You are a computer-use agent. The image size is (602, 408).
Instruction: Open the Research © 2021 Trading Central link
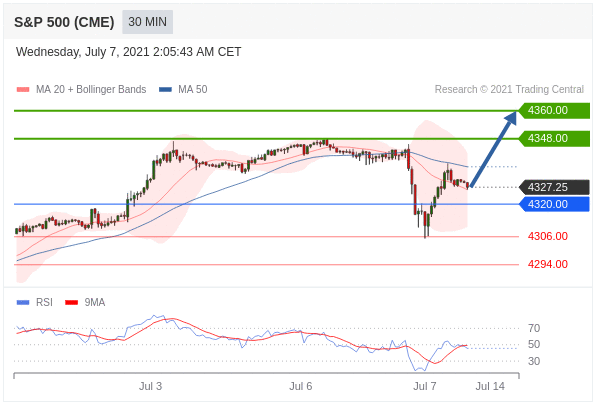[x=509, y=90]
